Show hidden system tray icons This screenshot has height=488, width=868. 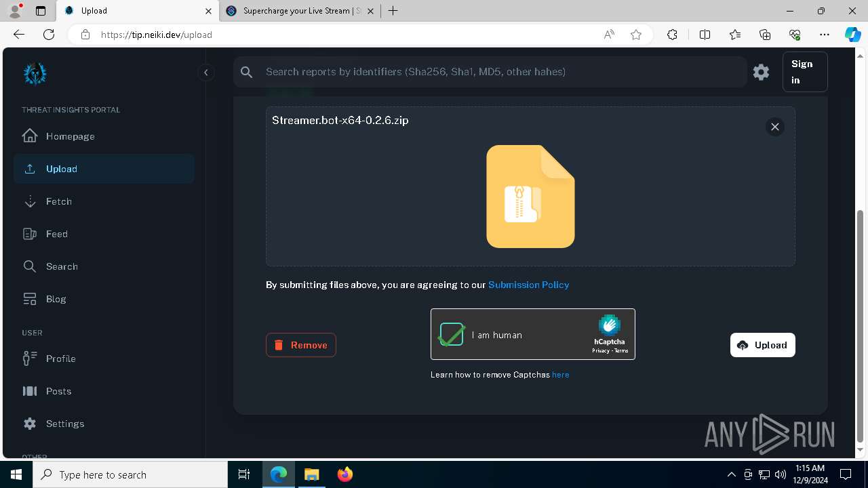pyautogui.click(x=731, y=474)
